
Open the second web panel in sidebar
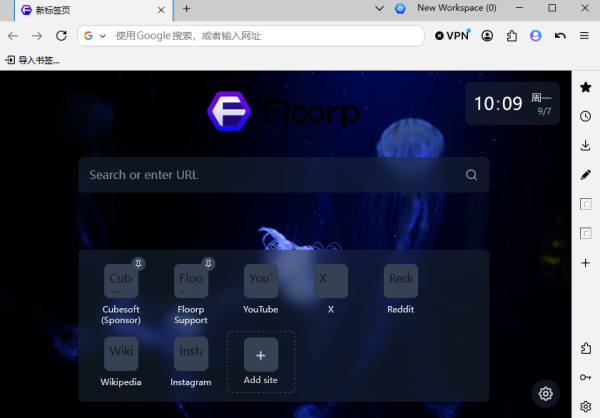585,233
